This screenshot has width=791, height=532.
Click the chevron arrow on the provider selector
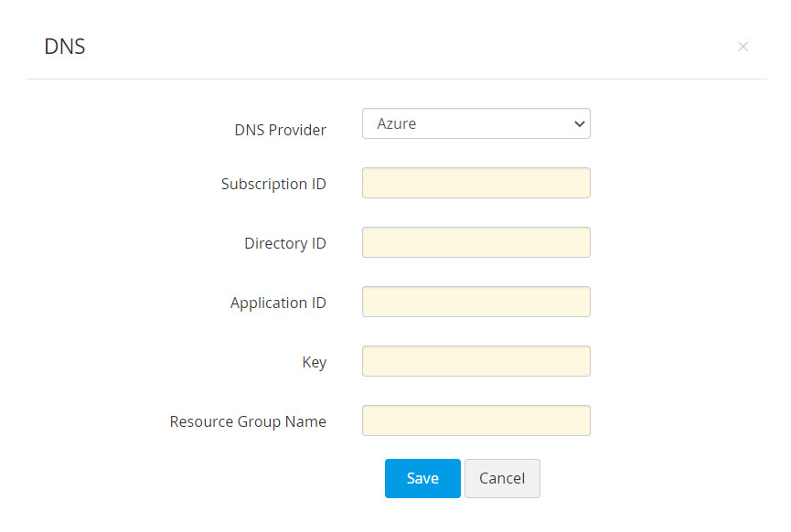point(579,124)
